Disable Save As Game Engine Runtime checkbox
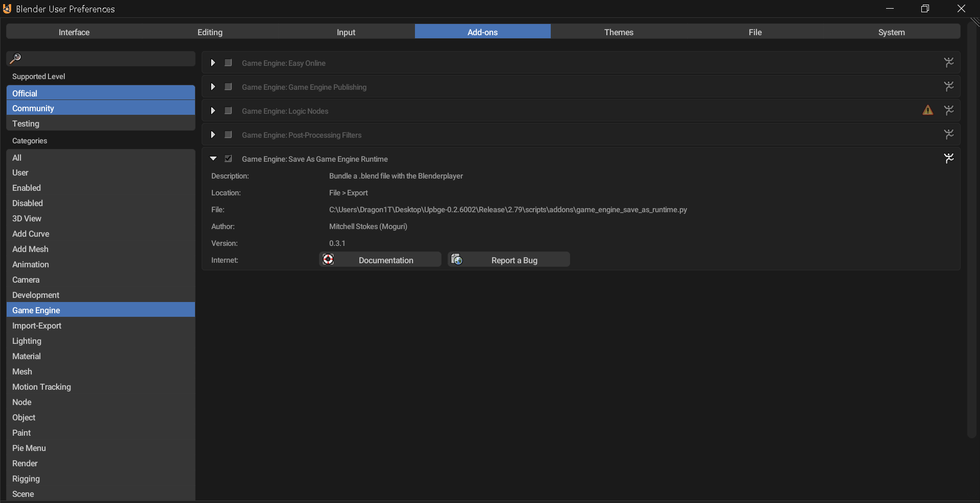Screen dimensions: 980x503 coord(228,159)
